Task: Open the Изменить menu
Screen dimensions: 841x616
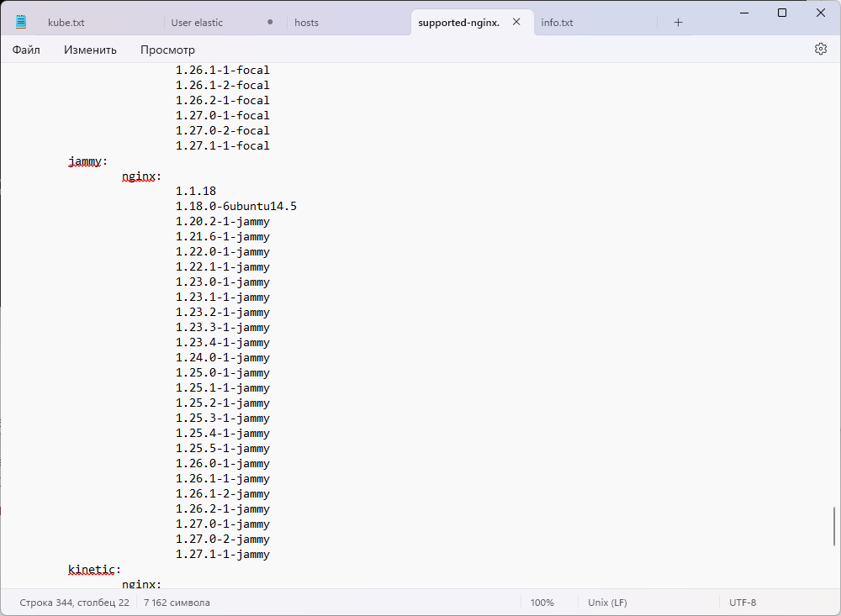Action: point(90,50)
